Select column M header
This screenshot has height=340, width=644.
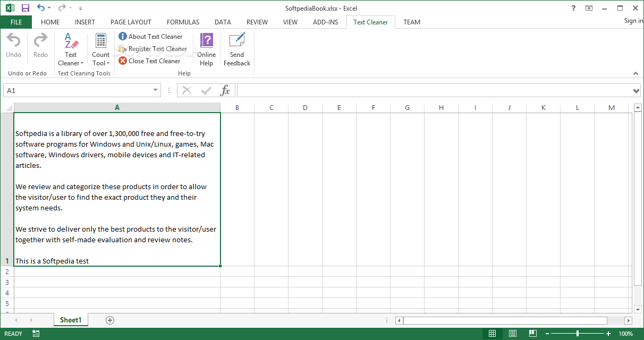click(x=611, y=108)
